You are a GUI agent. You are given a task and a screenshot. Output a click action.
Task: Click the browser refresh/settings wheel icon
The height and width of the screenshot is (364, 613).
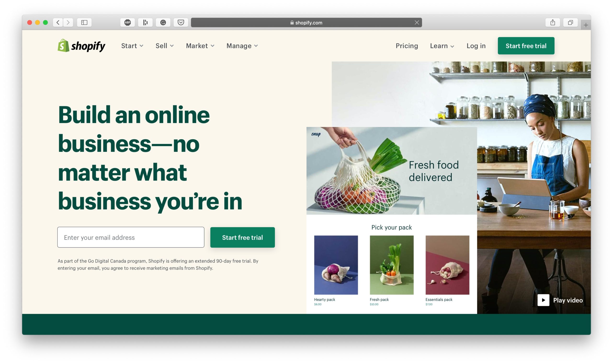(x=164, y=22)
